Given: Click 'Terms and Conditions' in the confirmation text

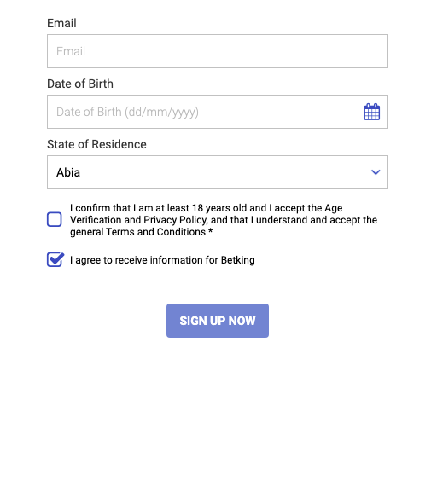Looking at the screenshot, I should 155,232.
